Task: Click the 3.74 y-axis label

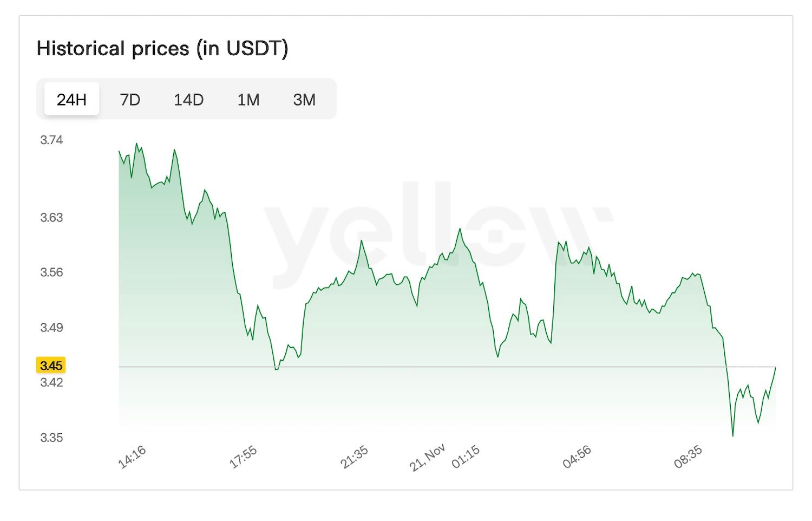Action: click(51, 140)
